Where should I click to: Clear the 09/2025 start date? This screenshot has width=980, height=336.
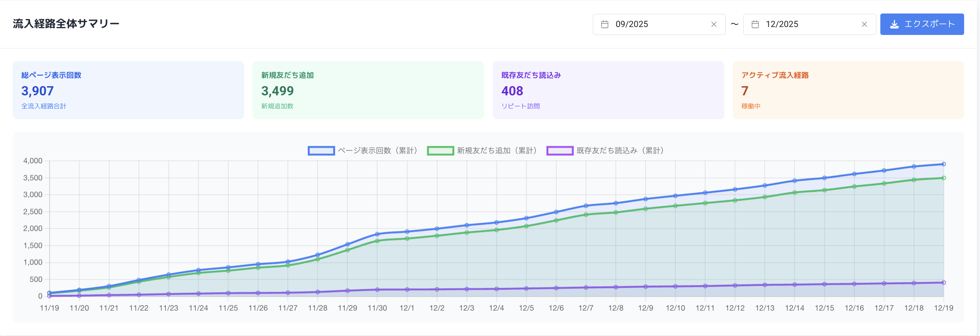point(714,24)
